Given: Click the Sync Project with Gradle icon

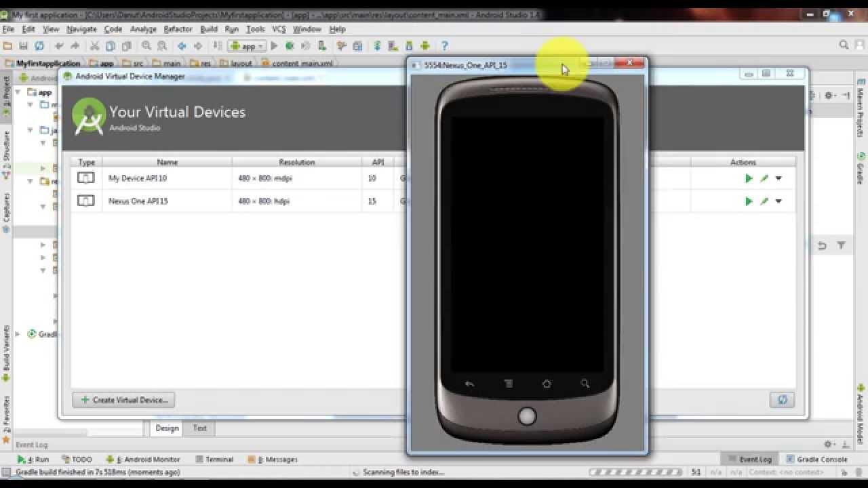Looking at the screenshot, I should 377,46.
